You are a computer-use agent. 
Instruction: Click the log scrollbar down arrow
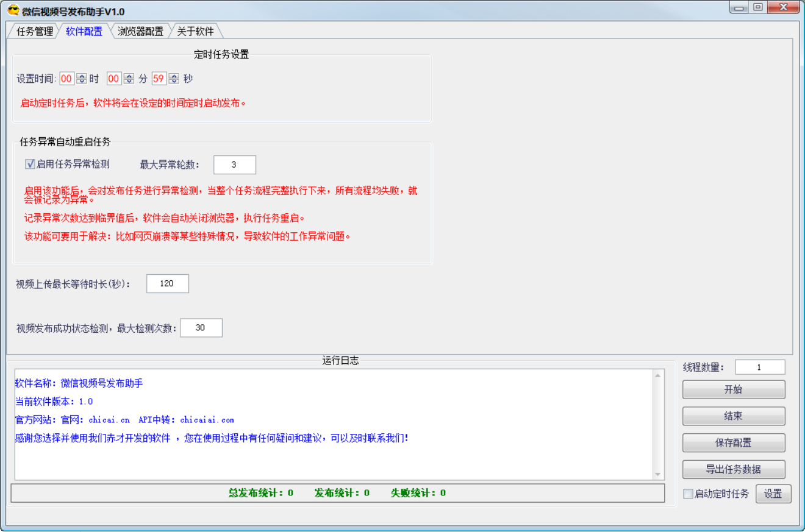(657, 474)
